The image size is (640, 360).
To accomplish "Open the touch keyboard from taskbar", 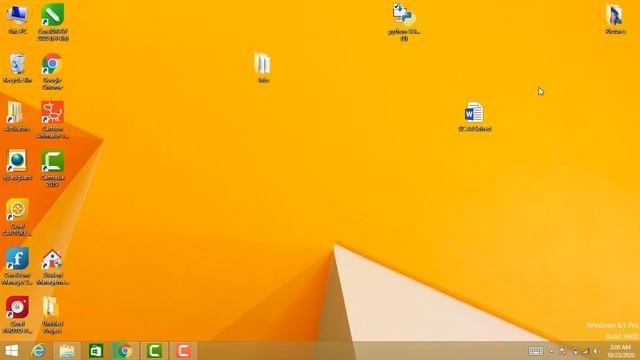I will click(x=536, y=351).
